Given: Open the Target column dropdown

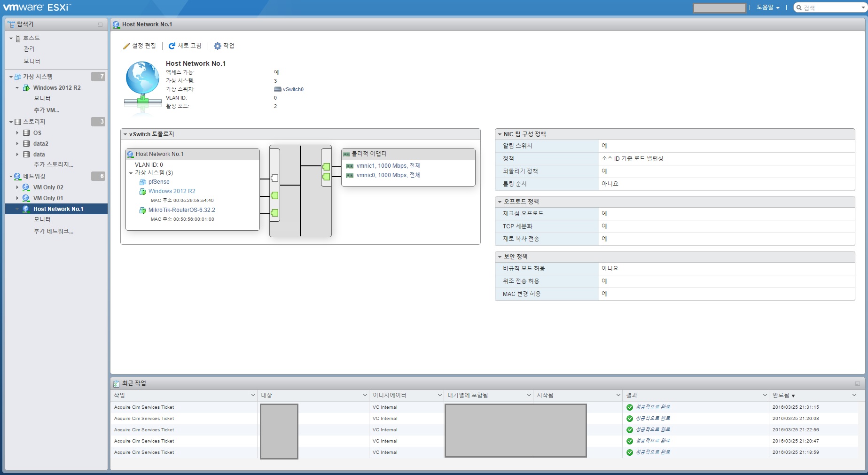Looking at the screenshot, I should 365,396.
